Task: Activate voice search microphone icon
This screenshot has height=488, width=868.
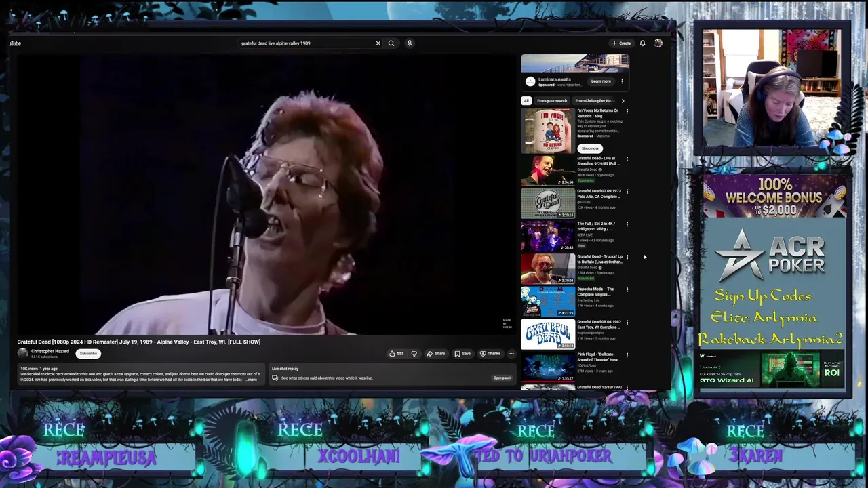Action: [410, 43]
